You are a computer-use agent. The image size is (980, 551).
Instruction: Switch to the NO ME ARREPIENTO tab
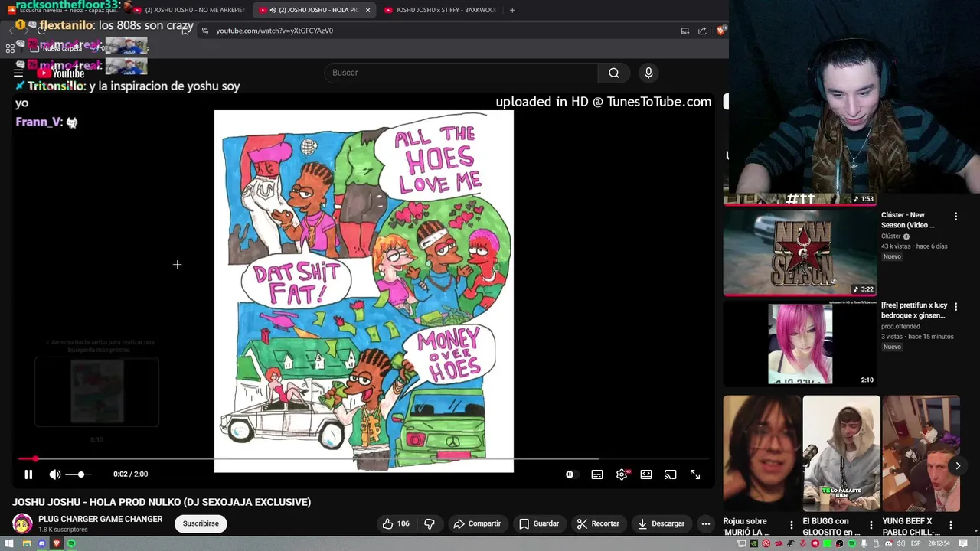[x=188, y=10]
